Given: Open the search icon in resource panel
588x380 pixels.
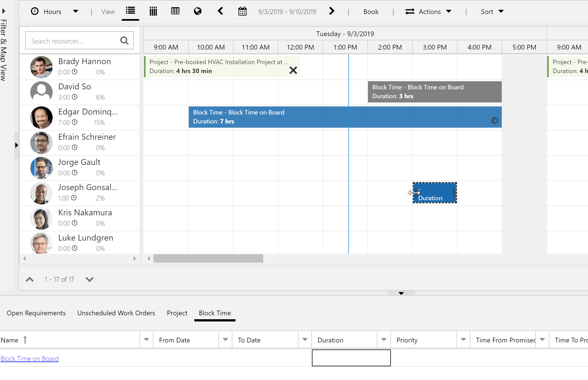Looking at the screenshot, I should pos(124,40).
